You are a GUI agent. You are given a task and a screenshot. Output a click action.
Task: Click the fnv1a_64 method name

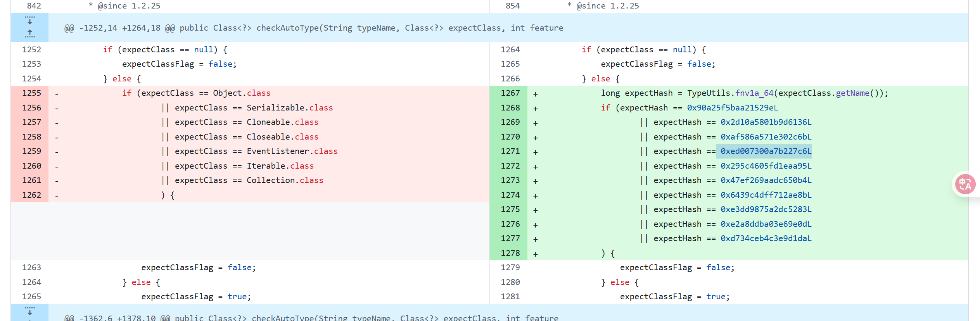(x=754, y=93)
